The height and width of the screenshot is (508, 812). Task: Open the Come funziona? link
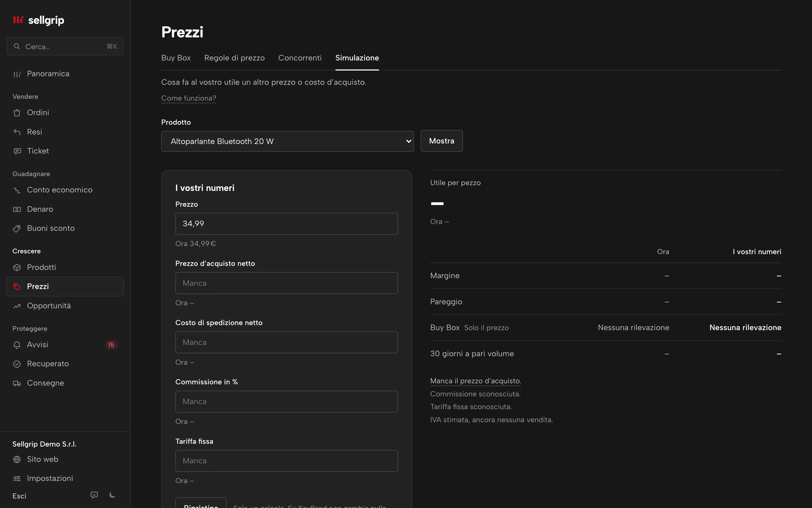pyautogui.click(x=188, y=98)
